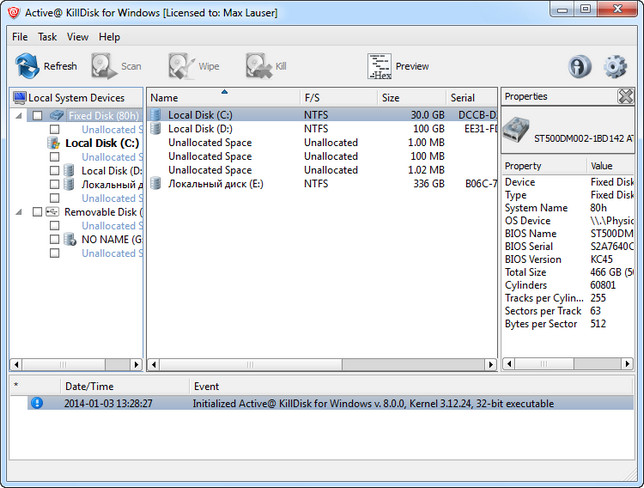The width and height of the screenshot is (644, 488).
Task: Click the Fixed Disk (80h) drive icon
Action: click(57, 115)
